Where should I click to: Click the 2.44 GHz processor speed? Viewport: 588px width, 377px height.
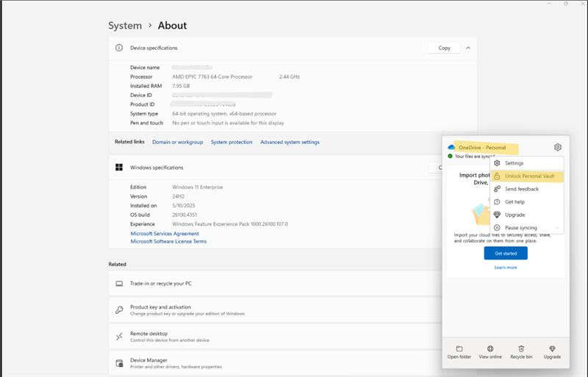[x=289, y=76]
